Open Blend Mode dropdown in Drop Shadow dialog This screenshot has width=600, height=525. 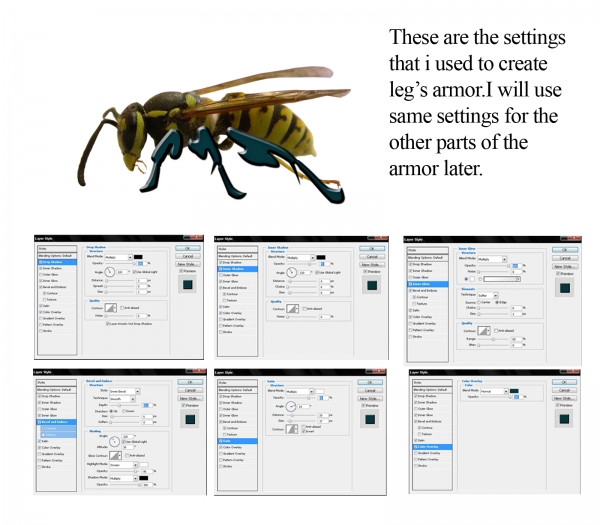coord(119,258)
